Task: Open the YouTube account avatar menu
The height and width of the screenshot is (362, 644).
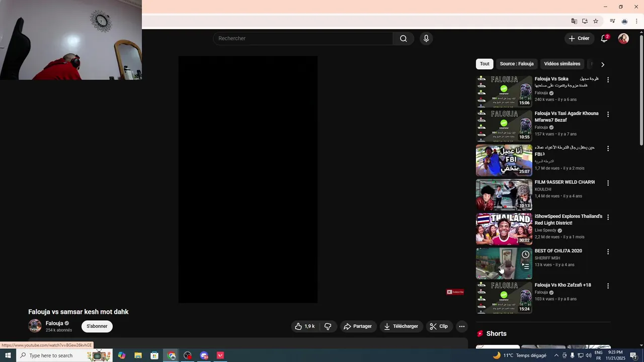Action: pos(623,39)
